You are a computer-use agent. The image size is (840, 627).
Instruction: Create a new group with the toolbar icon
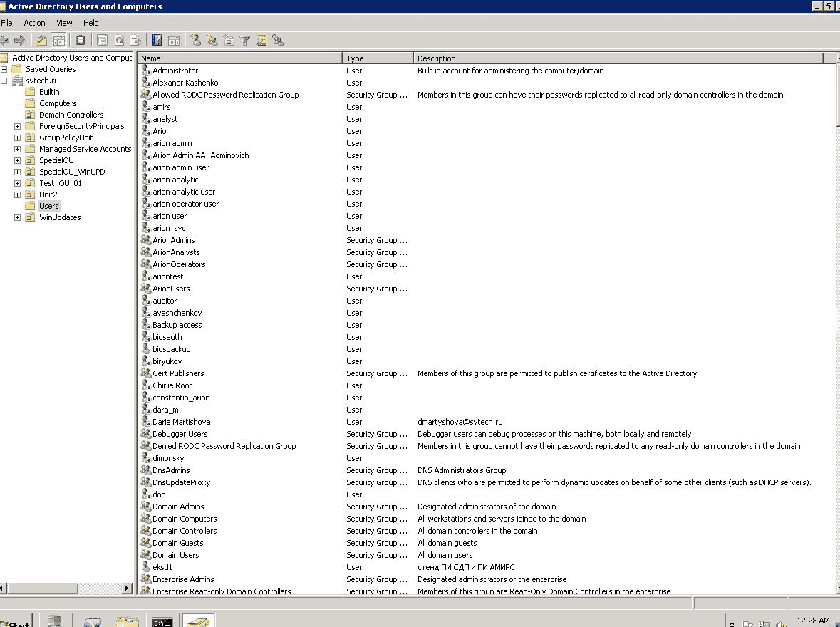pos(212,40)
